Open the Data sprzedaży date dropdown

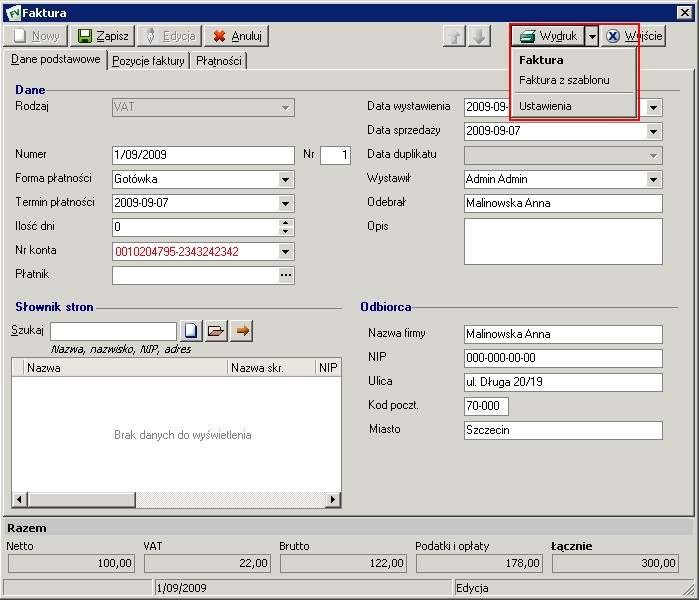[654, 131]
